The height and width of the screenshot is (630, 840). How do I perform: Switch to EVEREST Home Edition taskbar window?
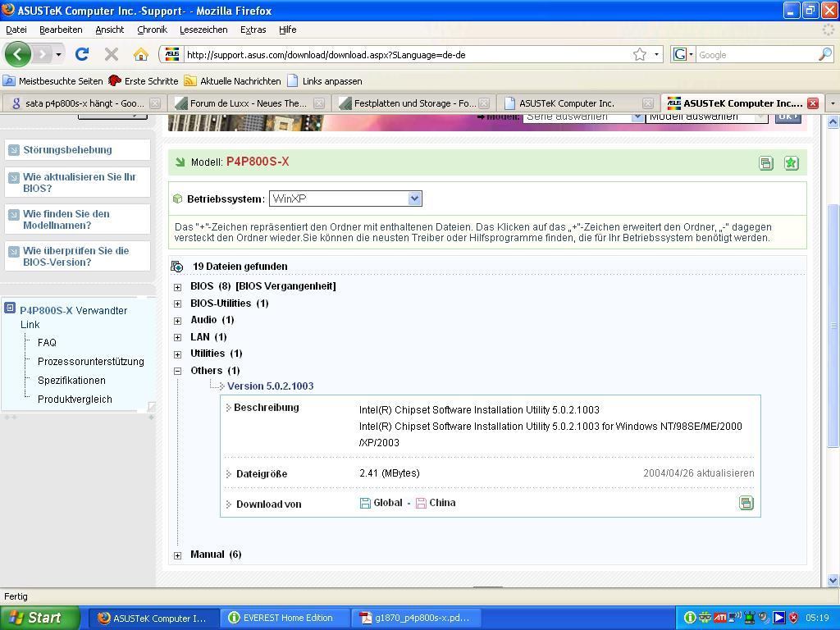pyautogui.click(x=285, y=618)
